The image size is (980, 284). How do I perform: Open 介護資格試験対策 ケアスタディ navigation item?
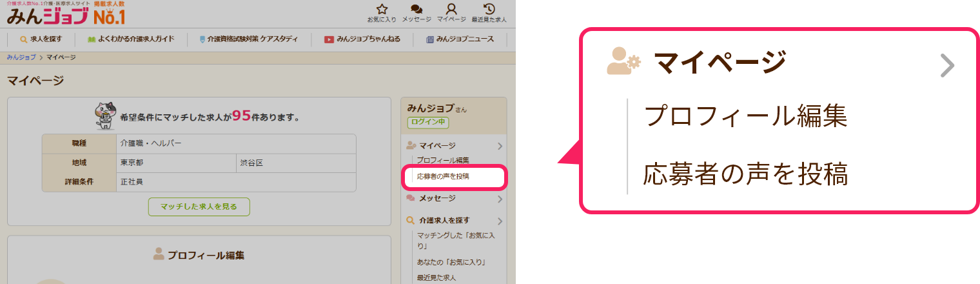pyautogui.click(x=248, y=39)
